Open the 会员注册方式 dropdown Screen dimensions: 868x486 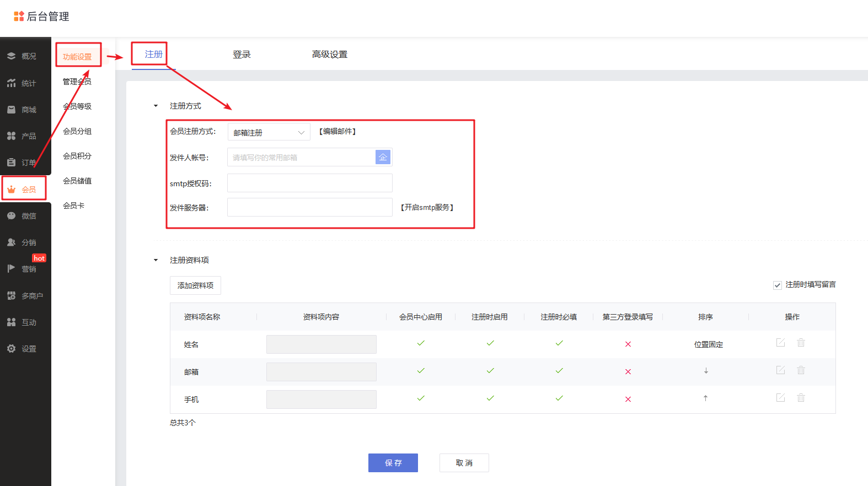pos(269,132)
